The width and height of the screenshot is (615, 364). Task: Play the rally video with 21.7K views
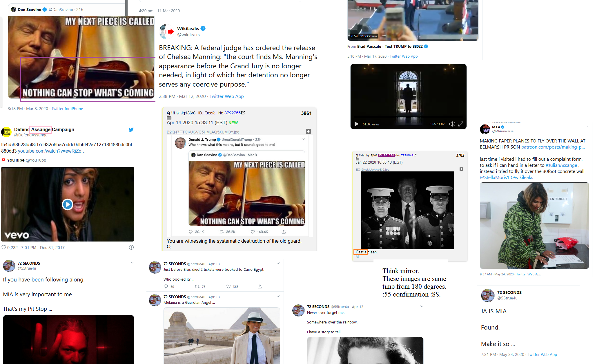coord(413,20)
